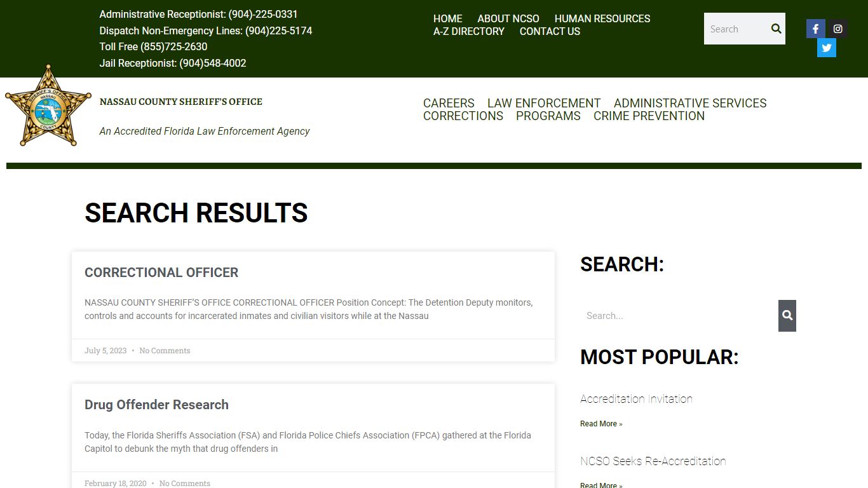
Task: Click Read More under NCSO Seeks Re-Accreditation
Action: (x=601, y=485)
